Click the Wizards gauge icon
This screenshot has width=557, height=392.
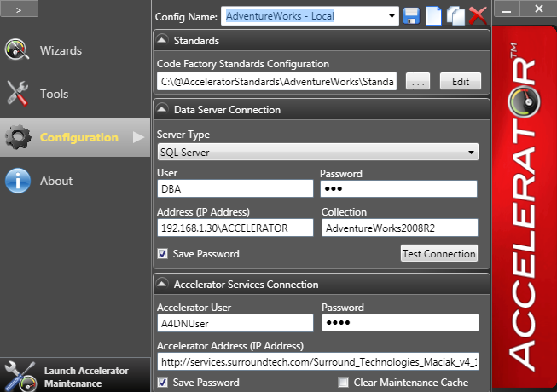16,49
